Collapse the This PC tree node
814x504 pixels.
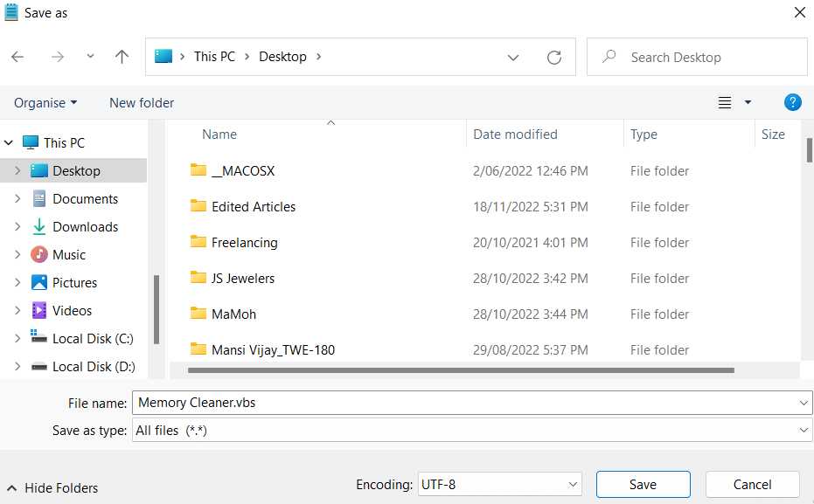coord(9,142)
